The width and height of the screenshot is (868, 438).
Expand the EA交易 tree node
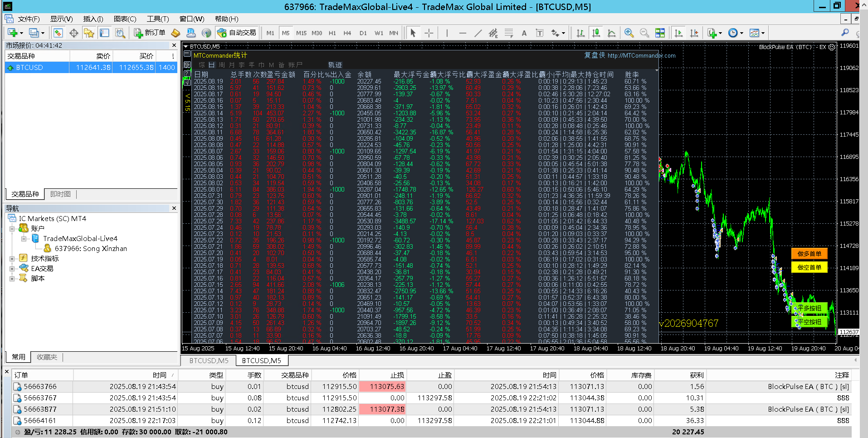tap(12, 269)
